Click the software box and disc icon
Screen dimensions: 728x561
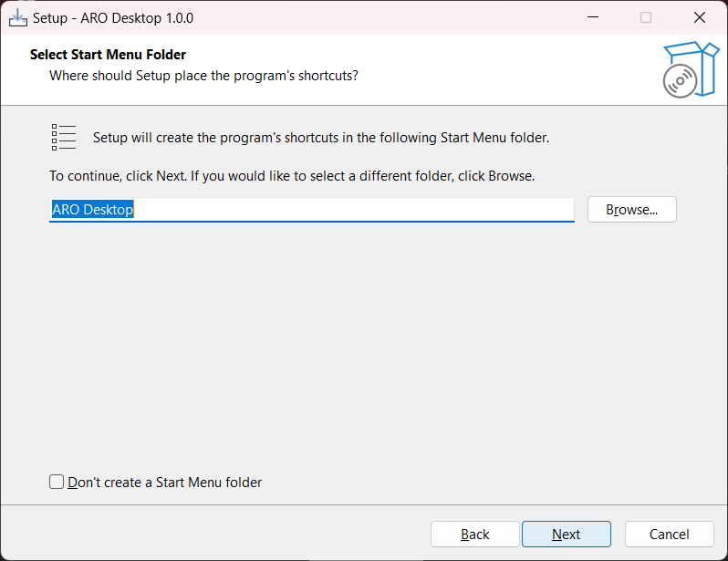coord(691,69)
